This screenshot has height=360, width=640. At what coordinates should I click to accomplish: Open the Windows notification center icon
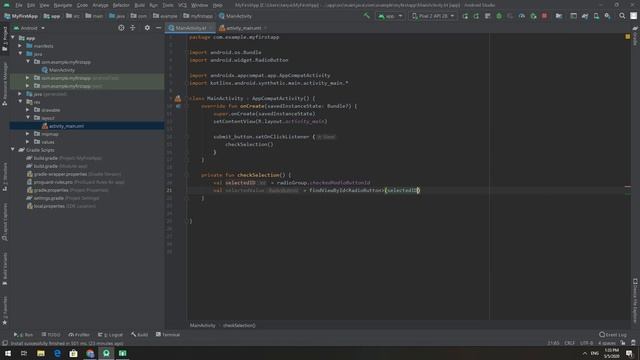(x=629, y=353)
